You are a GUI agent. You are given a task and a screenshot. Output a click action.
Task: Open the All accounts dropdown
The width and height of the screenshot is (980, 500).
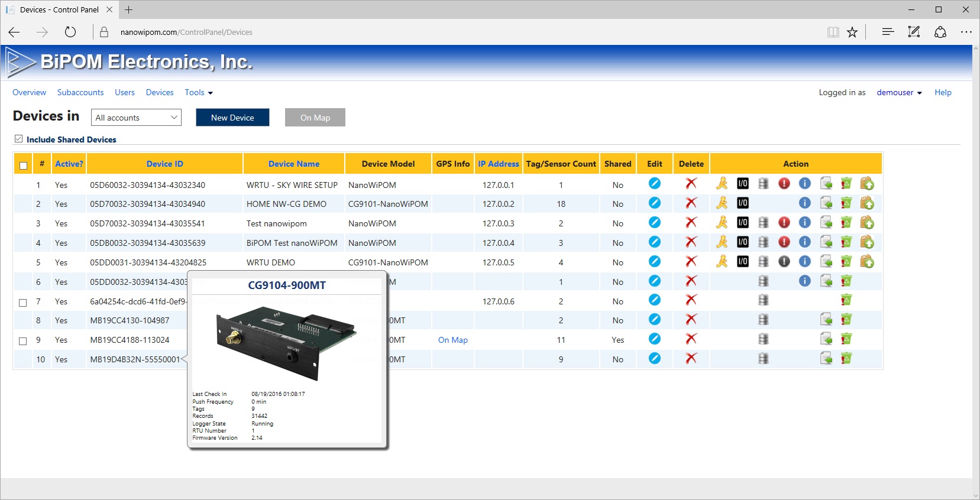click(136, 118)
